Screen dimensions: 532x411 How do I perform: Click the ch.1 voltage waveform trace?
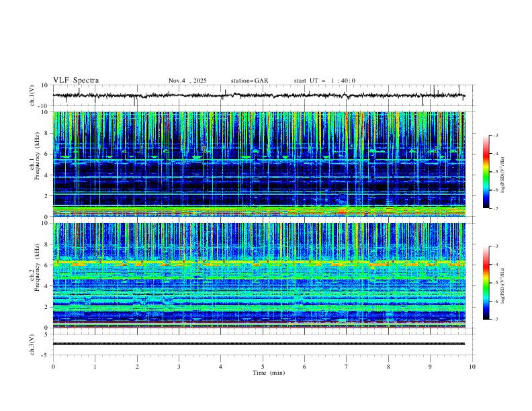click(259, 95)
